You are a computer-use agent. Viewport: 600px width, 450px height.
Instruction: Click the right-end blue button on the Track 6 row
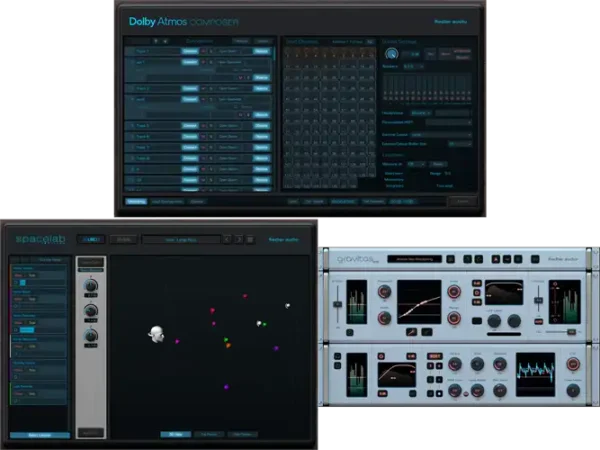[262, 136]
